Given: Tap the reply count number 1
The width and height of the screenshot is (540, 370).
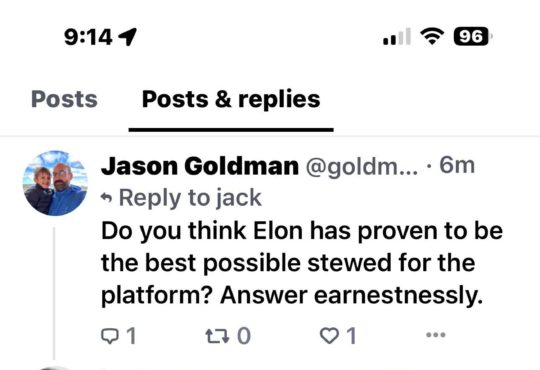Looking at the screenshot, I should click(x=131, y=336).
